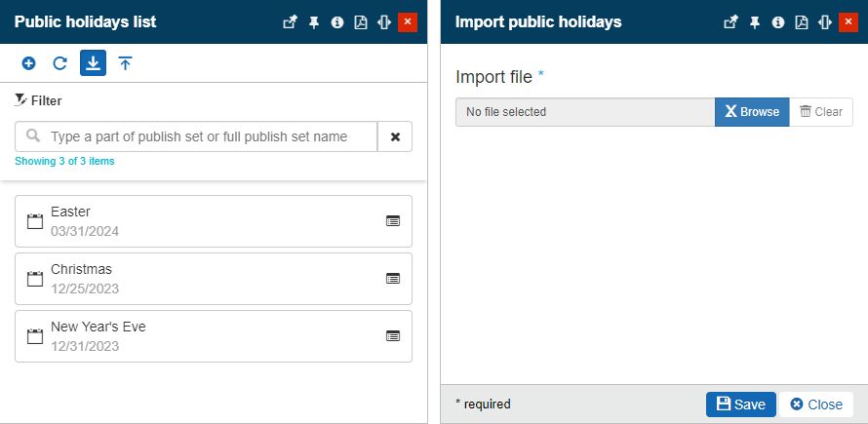This screenshot has width=868, height=424.
Task: Click calendar icon beside Easter
Action: coord(35,221)
